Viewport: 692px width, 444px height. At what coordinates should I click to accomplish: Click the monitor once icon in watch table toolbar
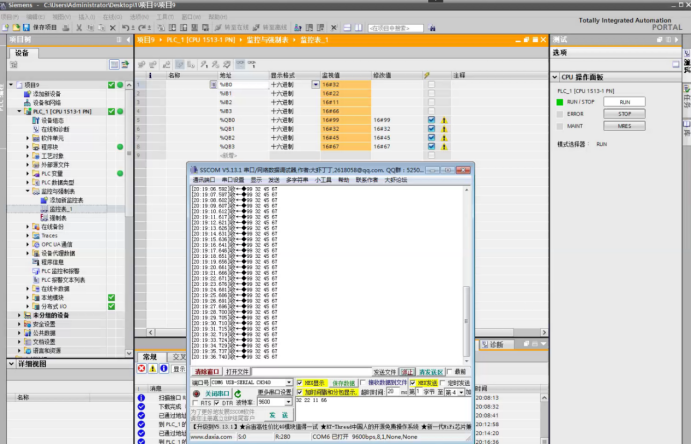tap(252, 64)
